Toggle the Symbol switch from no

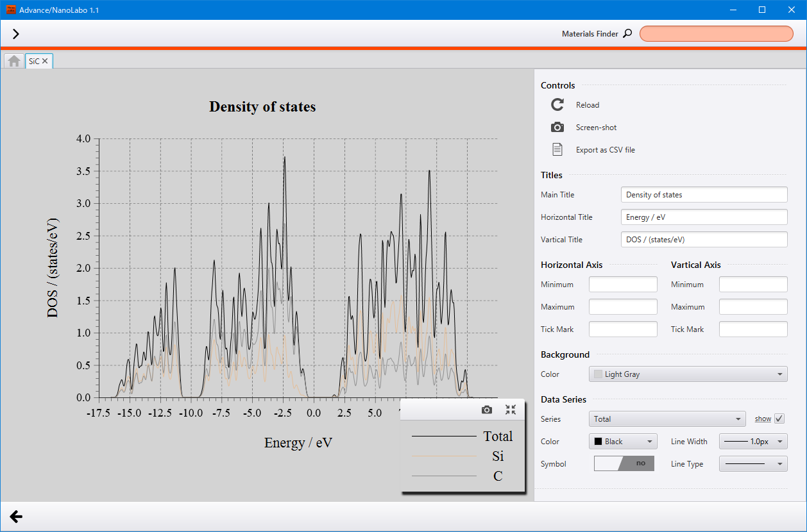(x=624, y=463)
